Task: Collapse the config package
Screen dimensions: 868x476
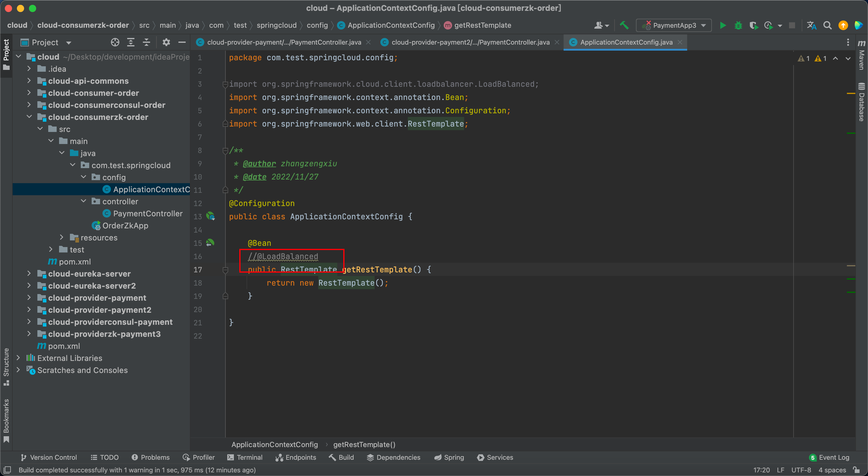Action: pyautogui.click(x=83, y=177)
